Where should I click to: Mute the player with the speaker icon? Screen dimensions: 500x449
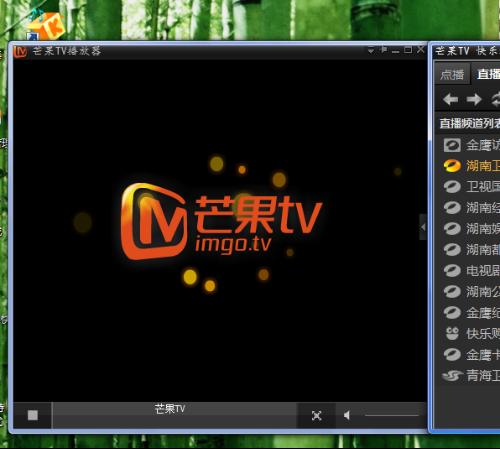(x=347, y=415)
